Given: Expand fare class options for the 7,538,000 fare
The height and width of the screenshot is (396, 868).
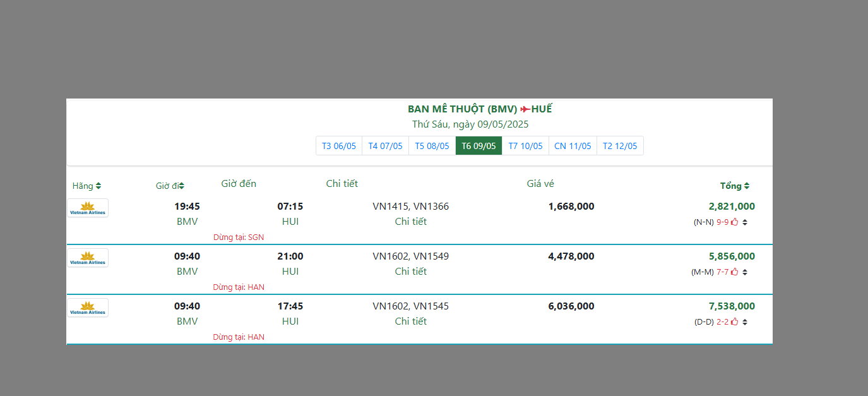Looking at the screenshot, I should (x=745, y=322).
